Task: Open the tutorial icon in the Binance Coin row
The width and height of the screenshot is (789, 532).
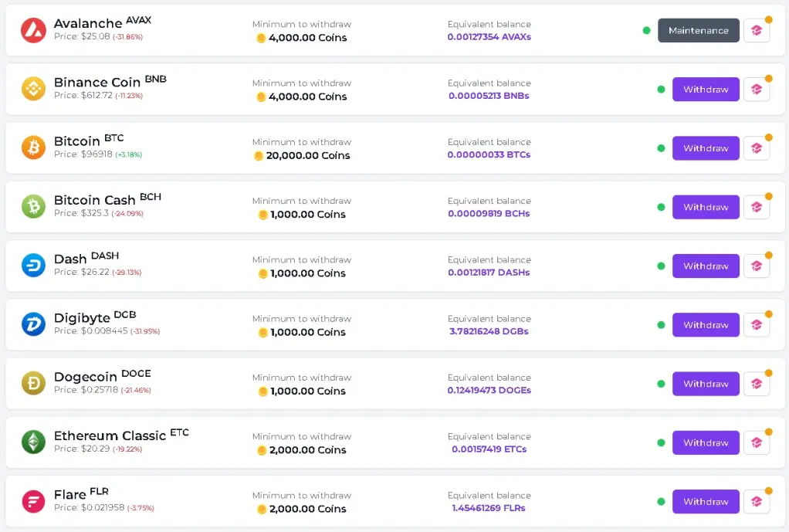Action: click(x=757, y=89)
